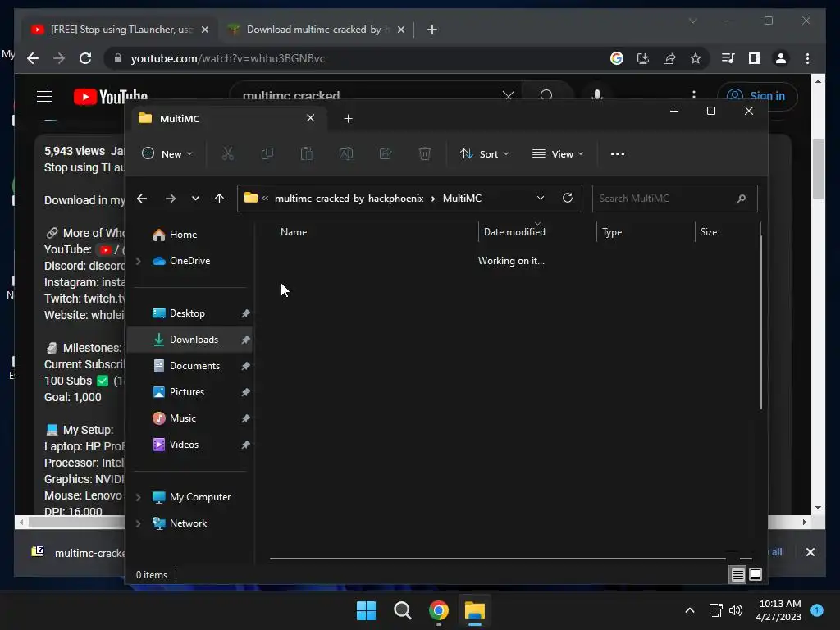
Task: Open Chrome side panel icon
Action: click(755, 58)
